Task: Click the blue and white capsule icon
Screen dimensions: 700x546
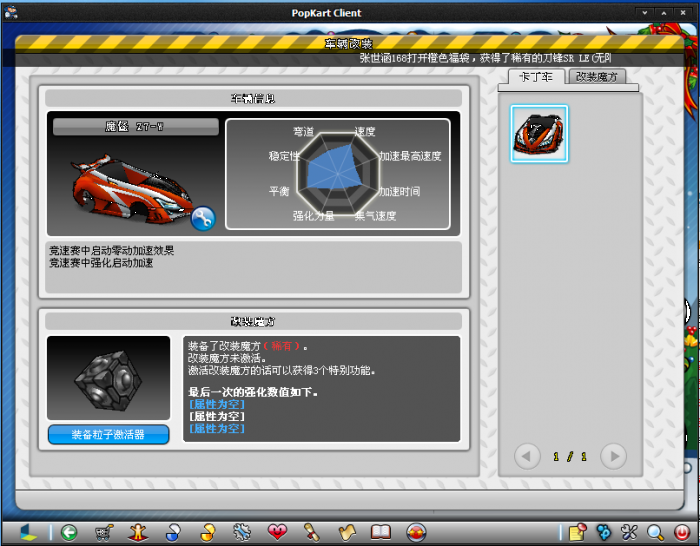Action: coord(173,532)
